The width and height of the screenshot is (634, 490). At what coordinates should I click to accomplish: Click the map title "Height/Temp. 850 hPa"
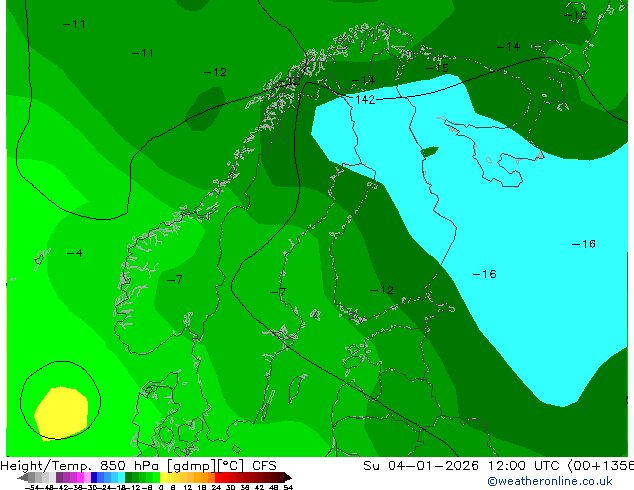tap(80, 466)
